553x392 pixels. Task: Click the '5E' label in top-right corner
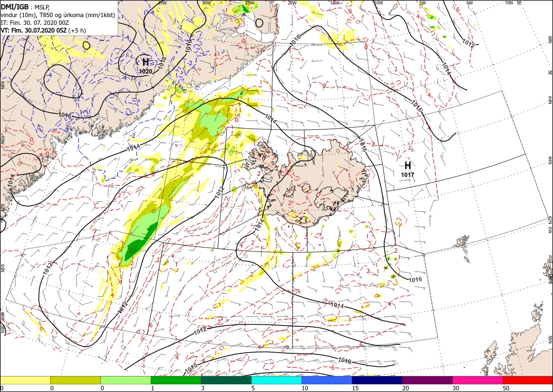tap(519, 3)
